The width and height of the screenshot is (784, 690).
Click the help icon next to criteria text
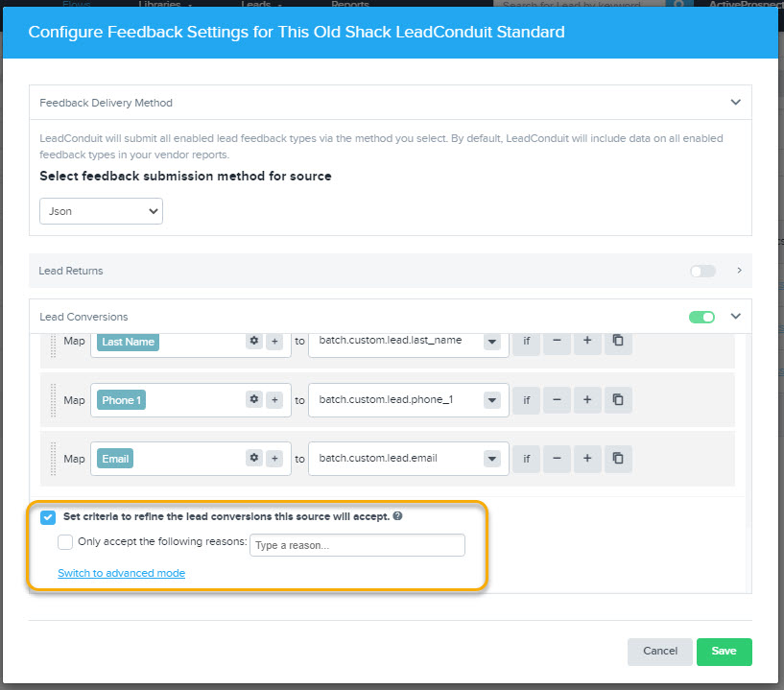coord(397,516)
